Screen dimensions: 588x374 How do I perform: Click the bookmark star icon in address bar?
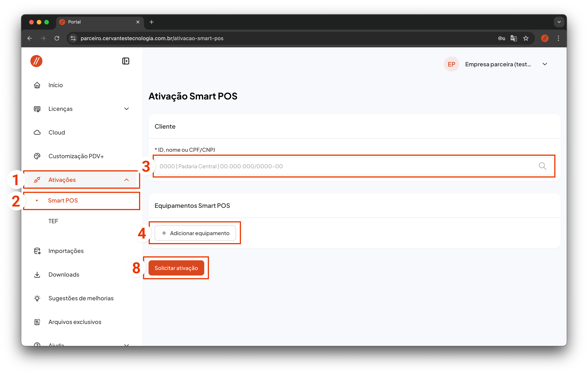[x=526, y=38]
